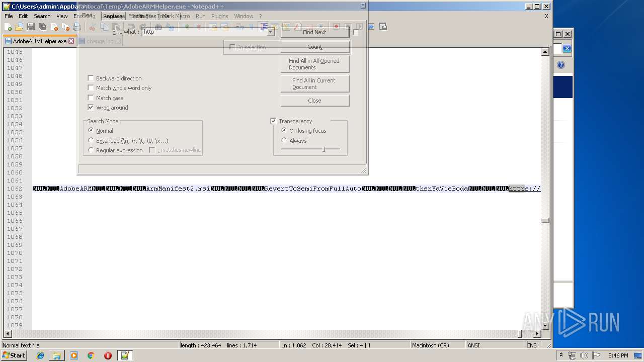Viewport: 644px width, 362px height.
Task: Select Regular expression search mode
Action: 91,150
